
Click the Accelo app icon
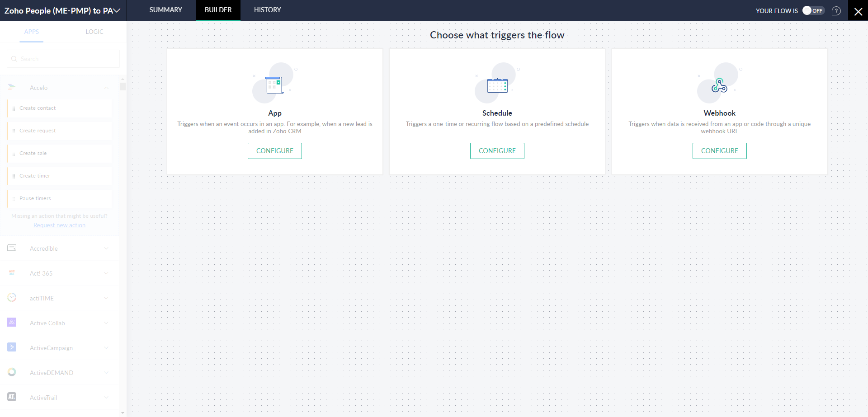click(x=12, y=87)
